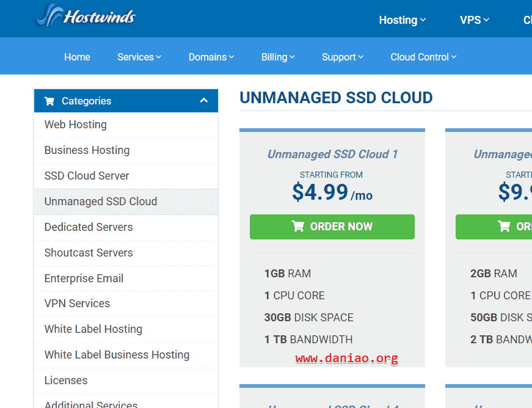Open the VPS dropdown menu
This screenshot has height=408, width=532.
tap(475, 20)
